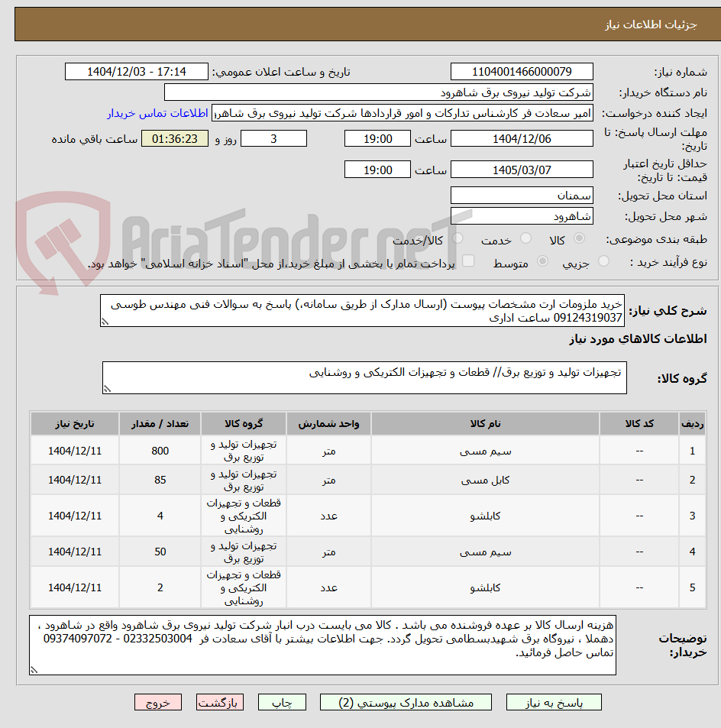Click the چاپ print button
This screenshot has width=721, height=728.
pos(282,703)
